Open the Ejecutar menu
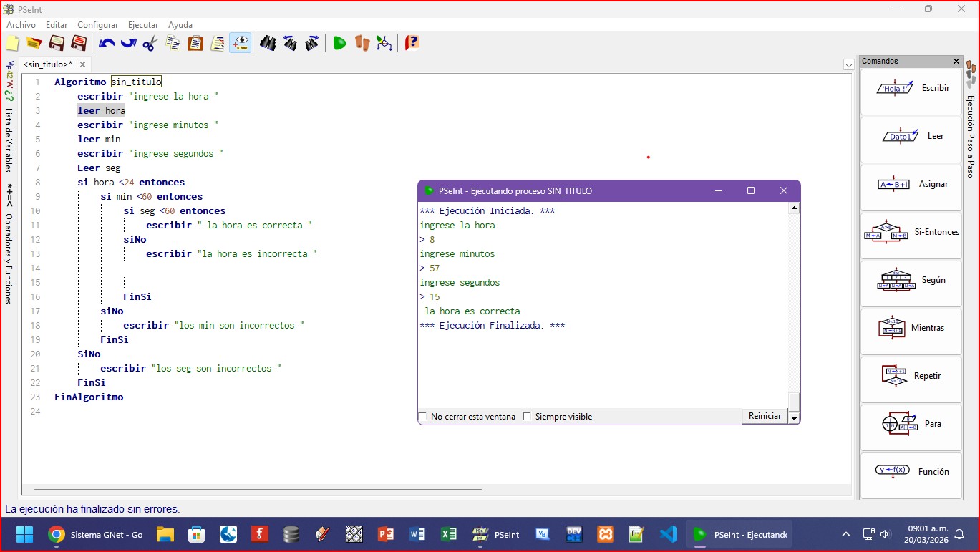Viewport: 980px width, 552px height. point(142,25)
